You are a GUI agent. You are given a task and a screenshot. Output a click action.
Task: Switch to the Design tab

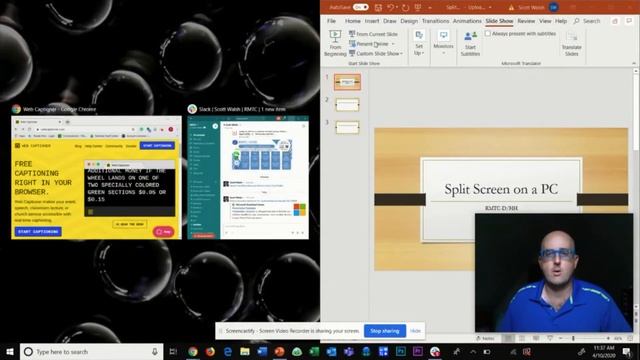409,21
